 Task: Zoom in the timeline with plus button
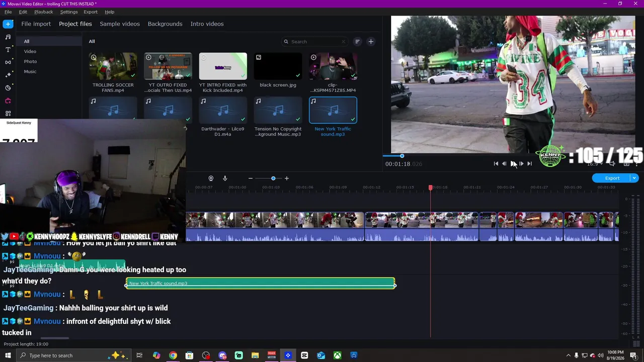[x=287, y=178]
